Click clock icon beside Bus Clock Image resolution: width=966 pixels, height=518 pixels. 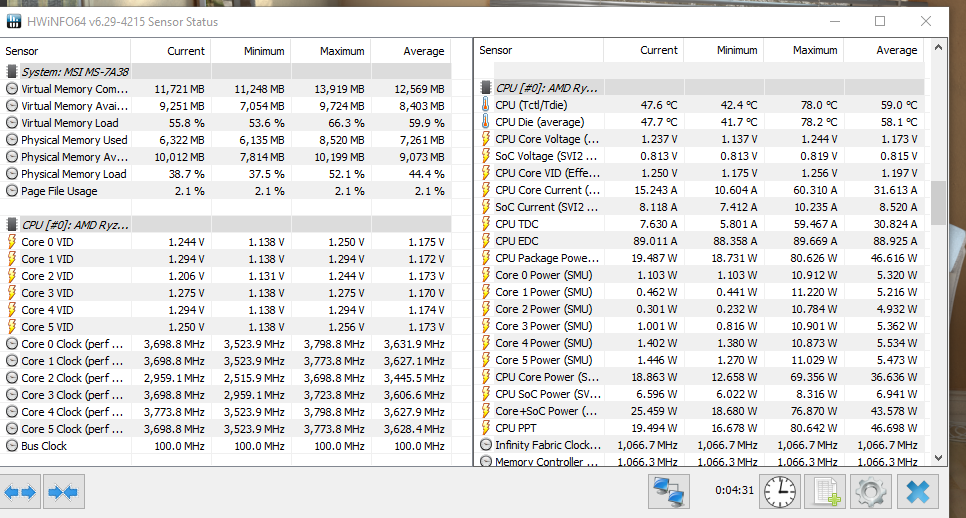pyautogui.click(x=12, y=445)
